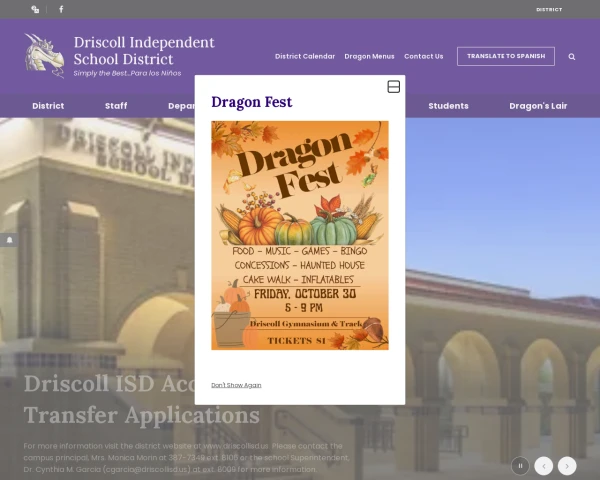Screen dimensions: 600x480
Task: Open the Dragon Menus link
Action: 369,56
